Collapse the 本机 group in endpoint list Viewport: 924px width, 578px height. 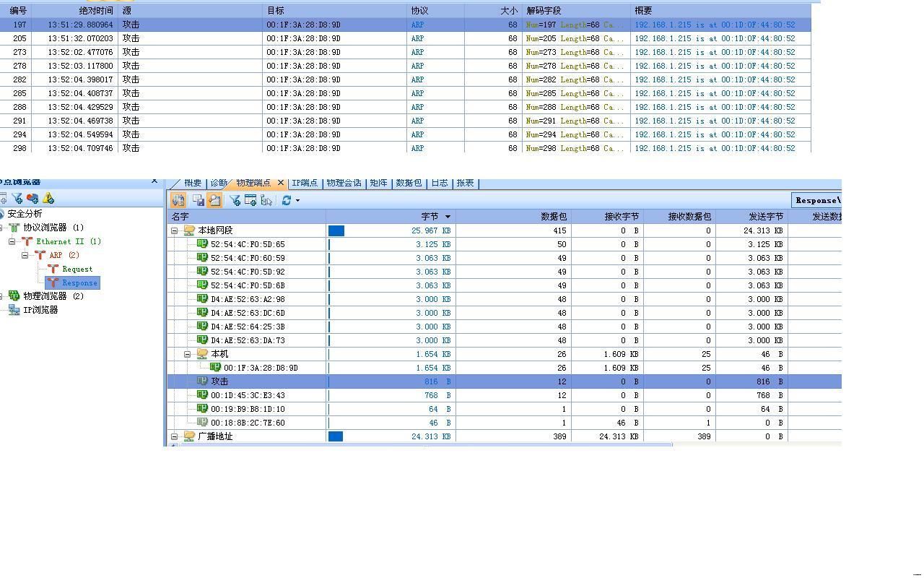pos(187,354)
